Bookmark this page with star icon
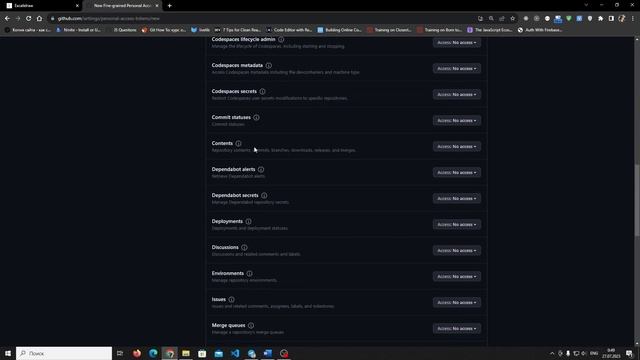This screenshot has height=360, width=640. (513, 18)
